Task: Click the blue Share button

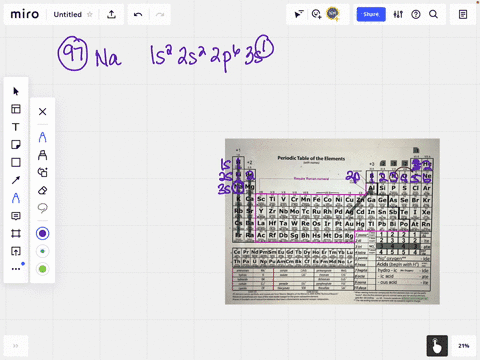Action: click(371, 14)
